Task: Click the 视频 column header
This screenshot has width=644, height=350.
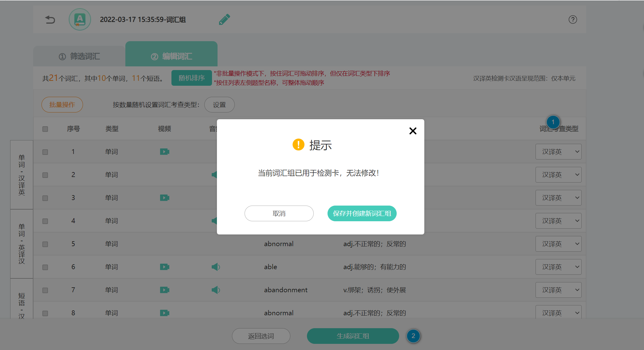Action: (164, 129)
